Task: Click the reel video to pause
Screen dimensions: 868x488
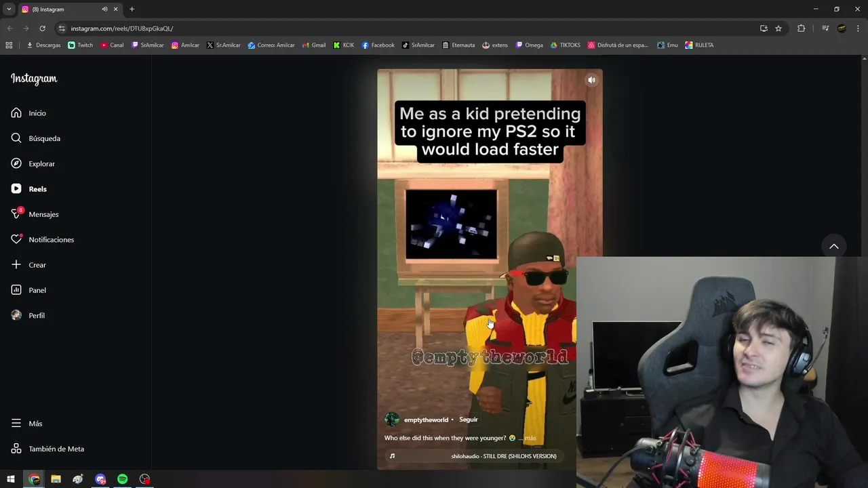Action: pyautogui.click(x=490, y=270)
